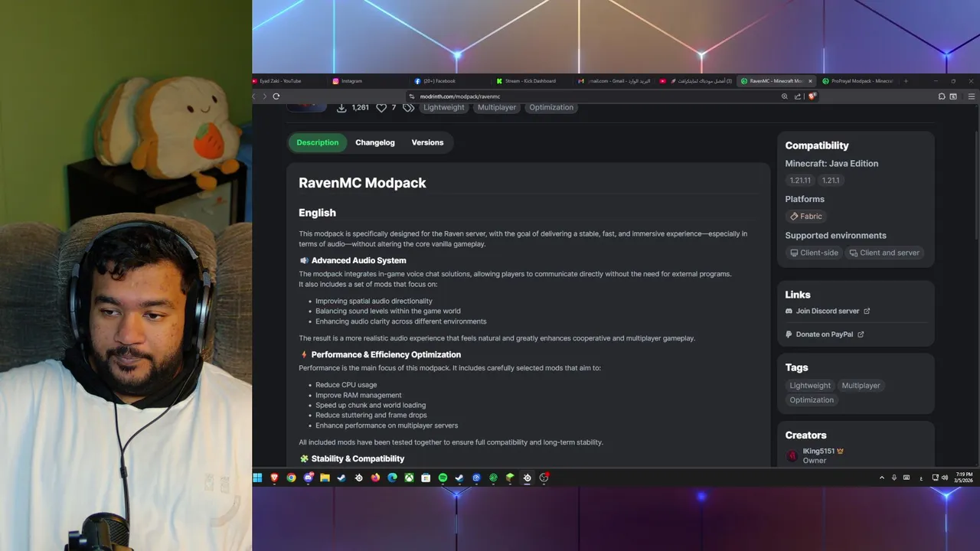Click the browser forward arrow

click(x=265, y=96)
